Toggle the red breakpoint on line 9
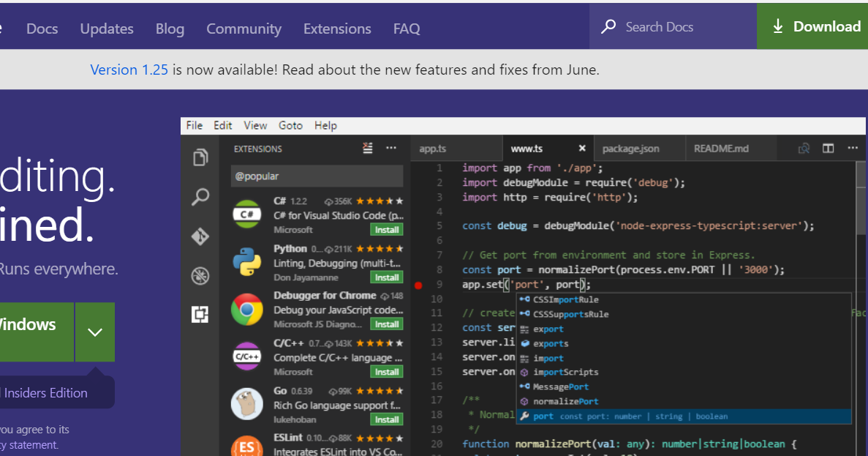This screenshot has height=456, width=868. tap(418, 285)
